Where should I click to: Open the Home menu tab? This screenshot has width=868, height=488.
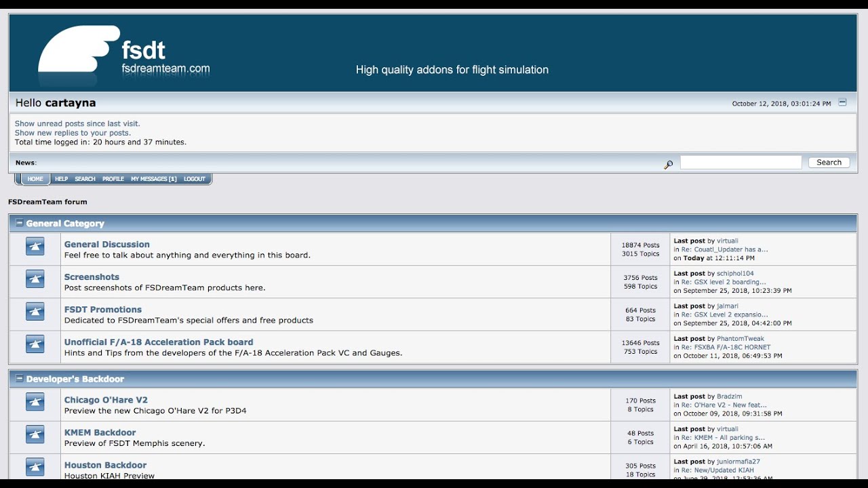click(35, 179)
